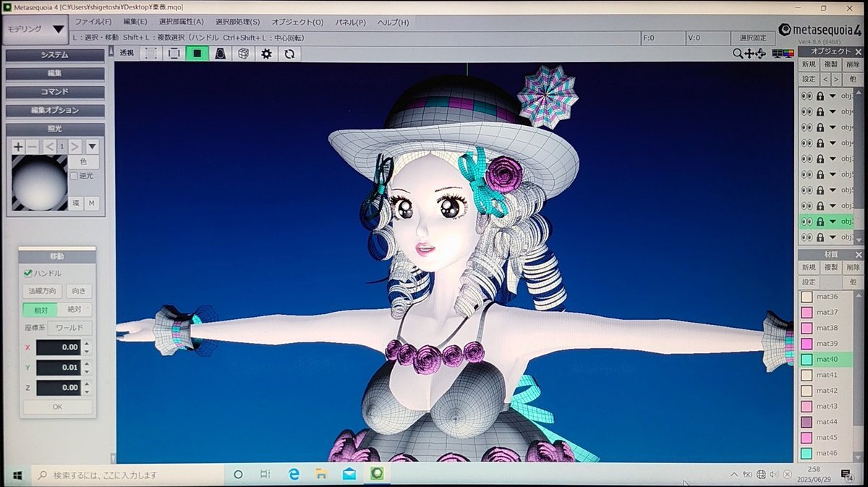Select the four-arrow pan view icon
Viewport: 868px width, 487px height.
(x=749, y=54)
